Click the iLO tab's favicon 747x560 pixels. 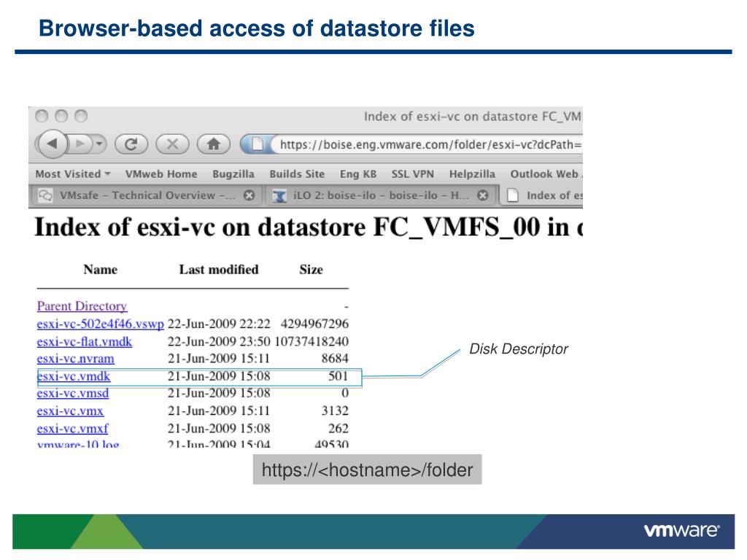point(279,195)
